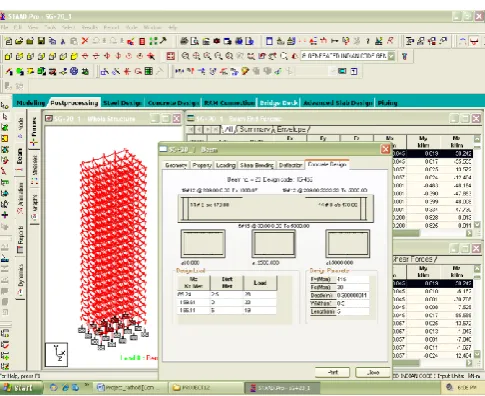This screenshot has width=485, height=396.
Task: Open the Piping tab
Action: pos(387,103)
